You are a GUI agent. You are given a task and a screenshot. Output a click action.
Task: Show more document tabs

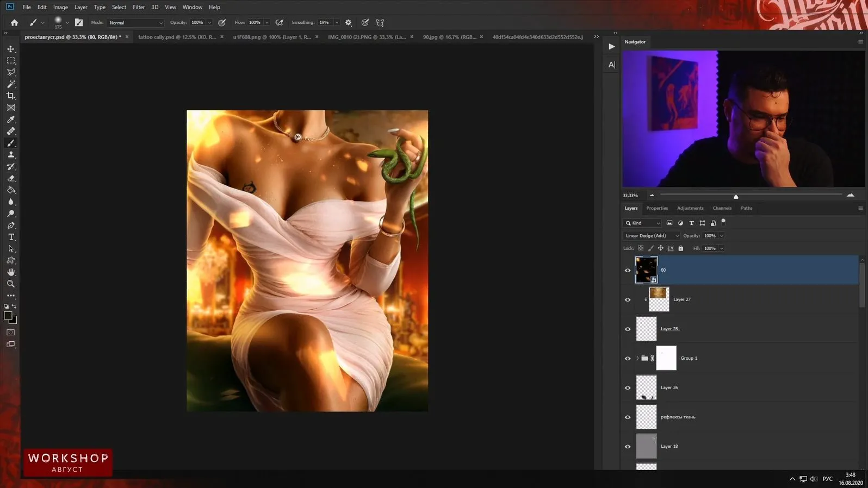(596, 37)
